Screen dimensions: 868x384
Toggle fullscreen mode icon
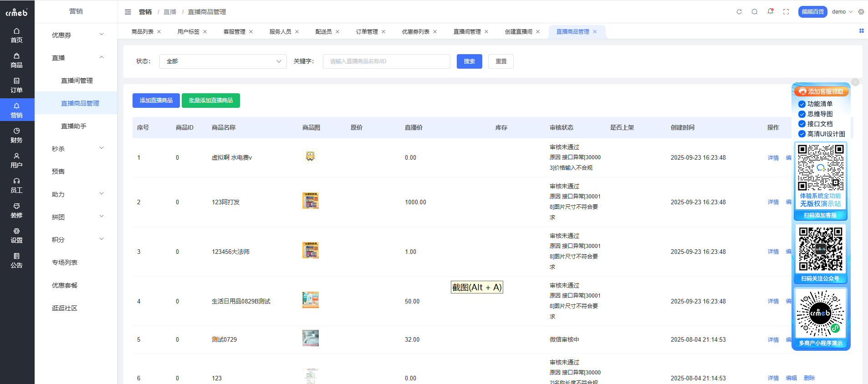pos(786,12)
